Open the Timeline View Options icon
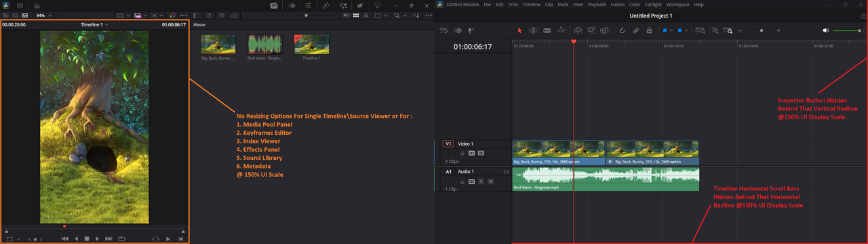Screen dimensions: 868x244 (443, 30)
